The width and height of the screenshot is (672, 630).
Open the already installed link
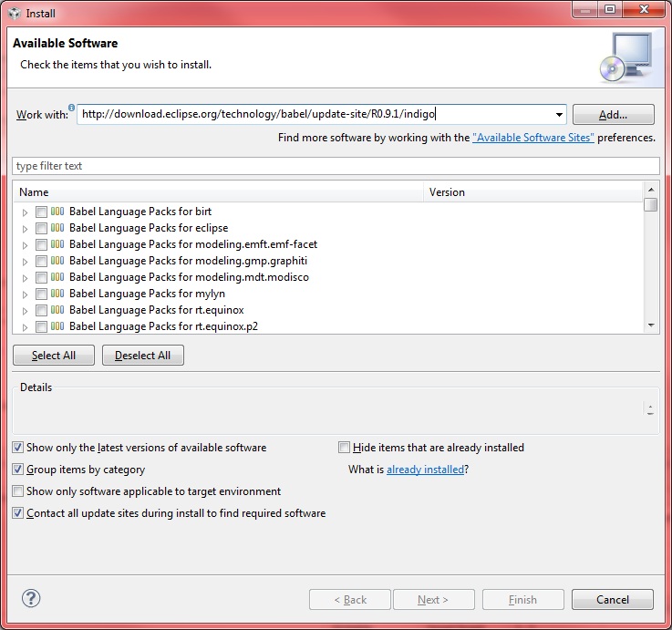pyautogui.click(x=425, y=470)
